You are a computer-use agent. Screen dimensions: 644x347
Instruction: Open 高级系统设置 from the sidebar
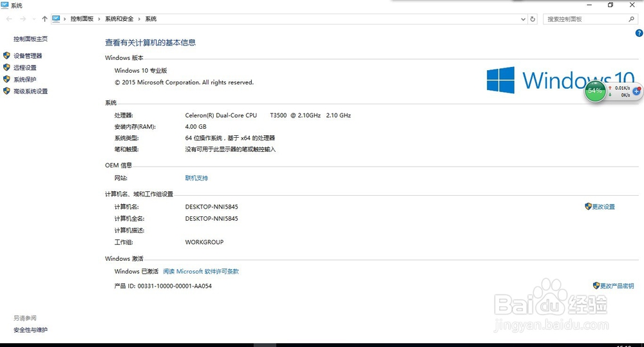[30, 91]
